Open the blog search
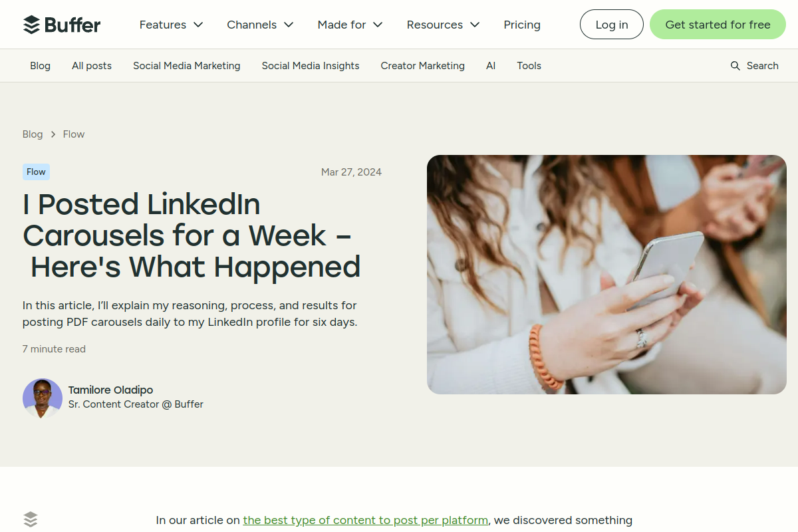Screen dimensions: 798x532 pos(754,65)
